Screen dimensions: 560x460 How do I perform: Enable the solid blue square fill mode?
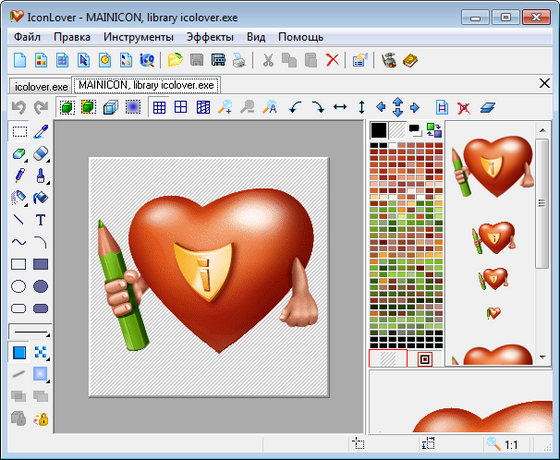click(19, 352)
